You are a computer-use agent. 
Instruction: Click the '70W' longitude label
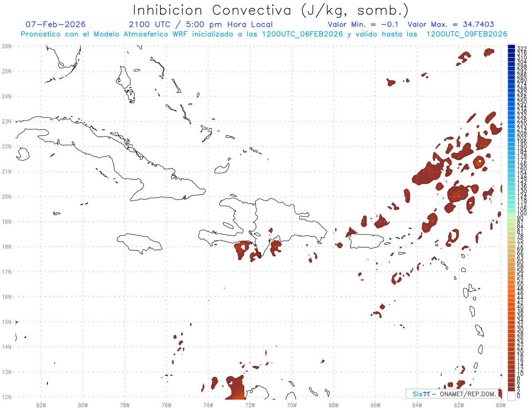pyautogui.click(x=292, y=404)
